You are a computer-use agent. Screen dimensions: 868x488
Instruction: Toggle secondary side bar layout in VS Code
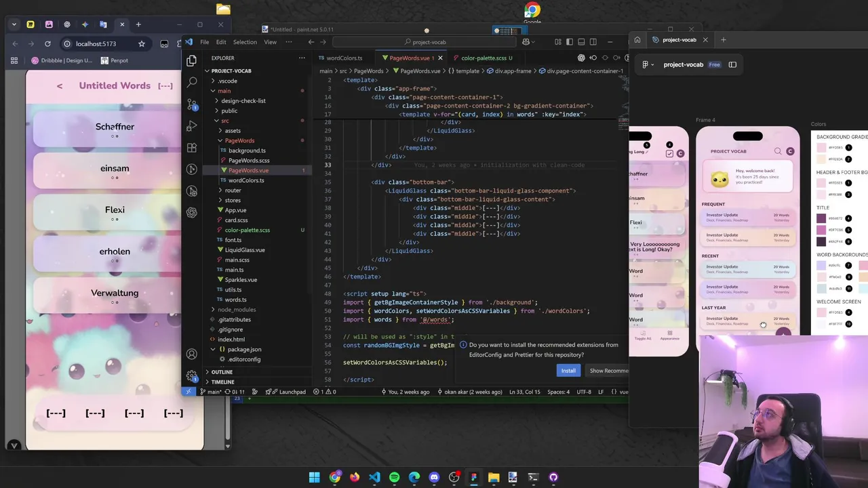pos(593,42)
